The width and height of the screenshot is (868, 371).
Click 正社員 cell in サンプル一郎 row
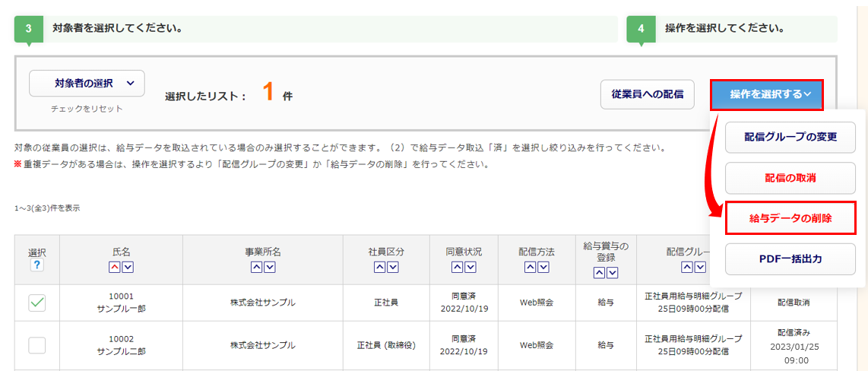(x=386, y=303)
